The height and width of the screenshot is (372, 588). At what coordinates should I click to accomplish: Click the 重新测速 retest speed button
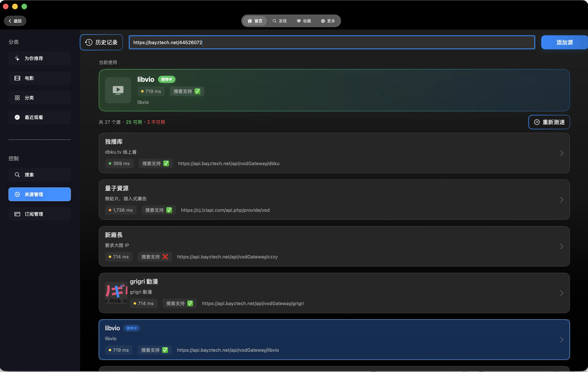click(549, 122)
